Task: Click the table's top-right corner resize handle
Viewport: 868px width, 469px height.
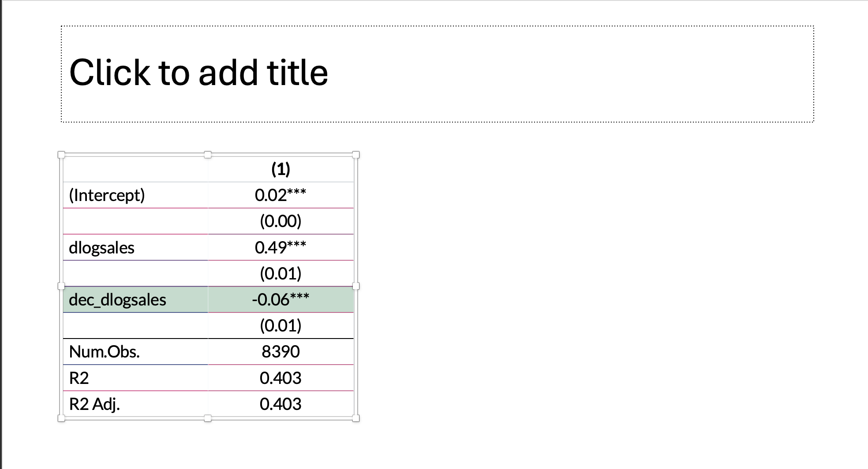Action: point(356,155)
